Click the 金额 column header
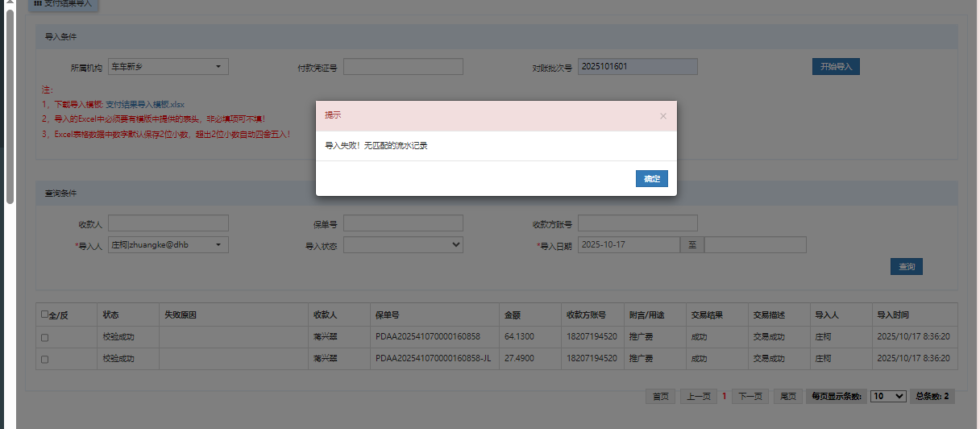 pos(529,314)
